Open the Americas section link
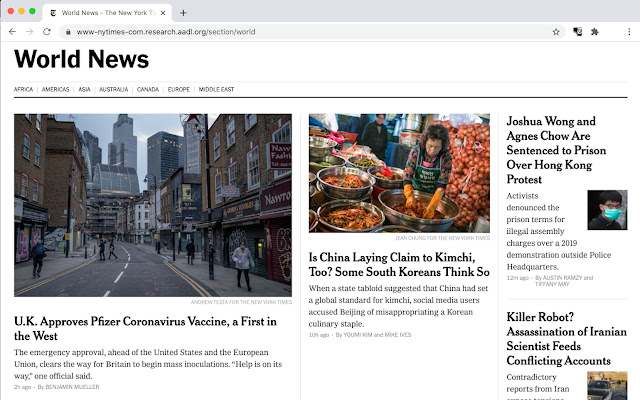The height and width of the screenshot is (400, 640). pos(56,89)
